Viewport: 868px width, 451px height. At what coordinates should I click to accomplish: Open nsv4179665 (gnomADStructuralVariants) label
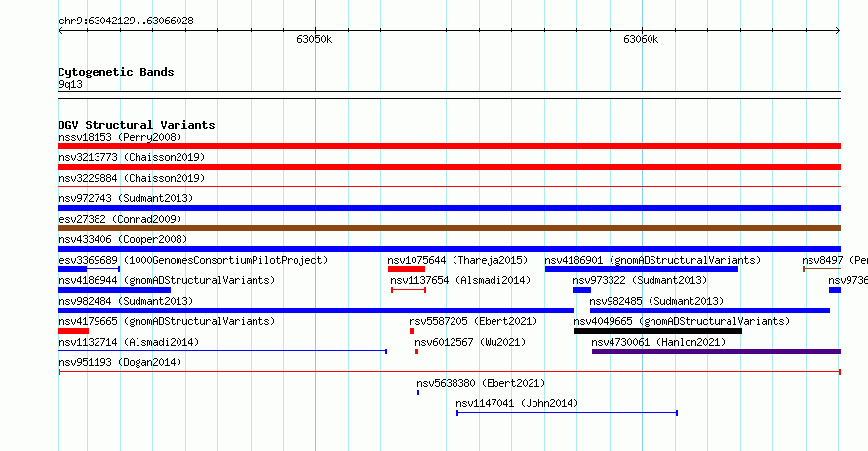click(x=167, y=321)
